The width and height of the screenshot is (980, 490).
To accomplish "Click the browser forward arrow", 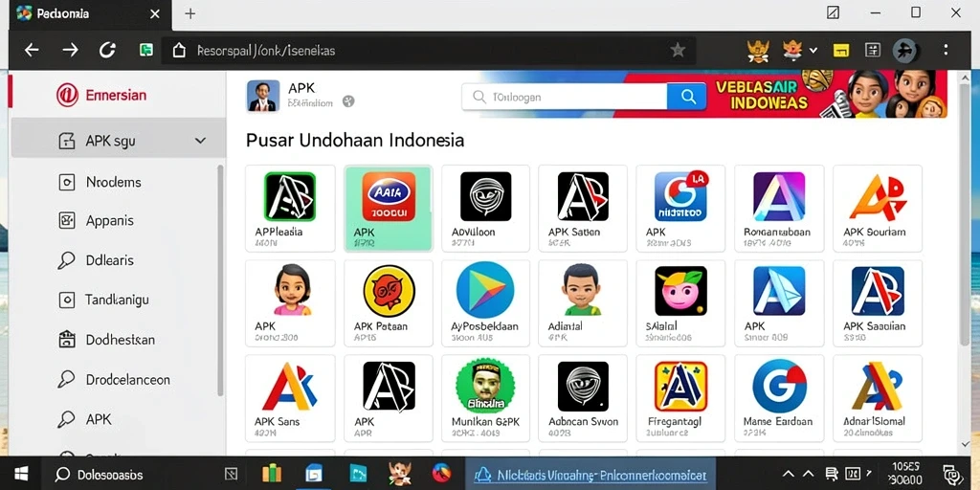I will click(x=70, y=50).
